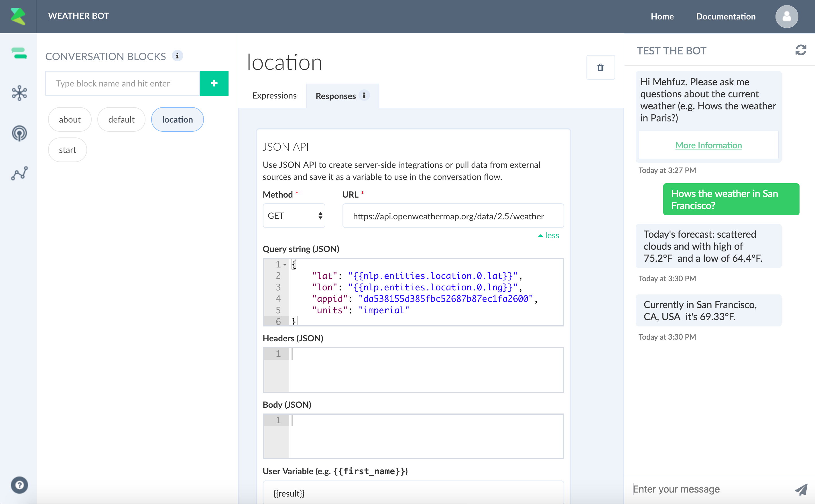Go to Home in top navigation
Image resolution: width=815 pixels, height=504 pixels.
[662, 16]
